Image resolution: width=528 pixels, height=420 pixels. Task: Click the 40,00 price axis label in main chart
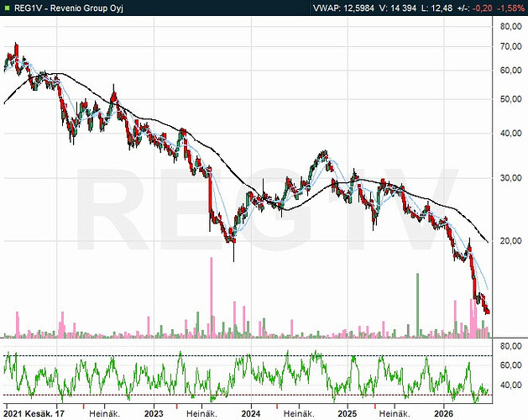511,134
